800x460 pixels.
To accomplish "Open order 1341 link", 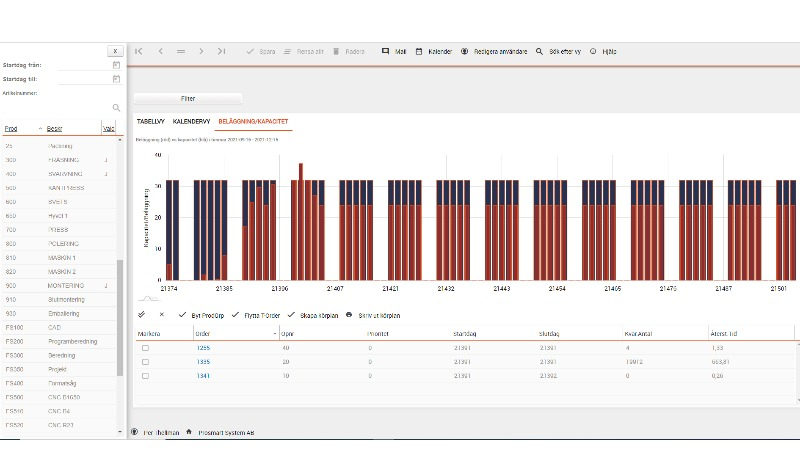I will [203, 376].
